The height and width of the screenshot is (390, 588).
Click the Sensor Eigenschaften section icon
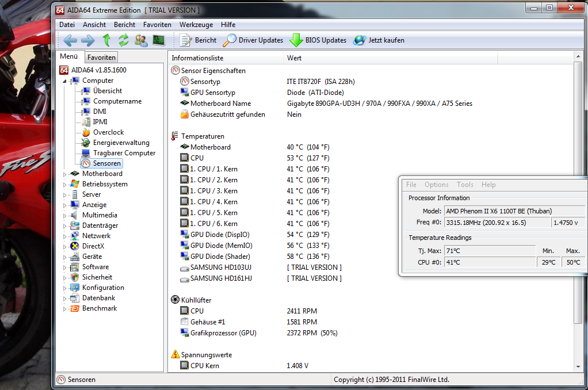tap(175, 71)
